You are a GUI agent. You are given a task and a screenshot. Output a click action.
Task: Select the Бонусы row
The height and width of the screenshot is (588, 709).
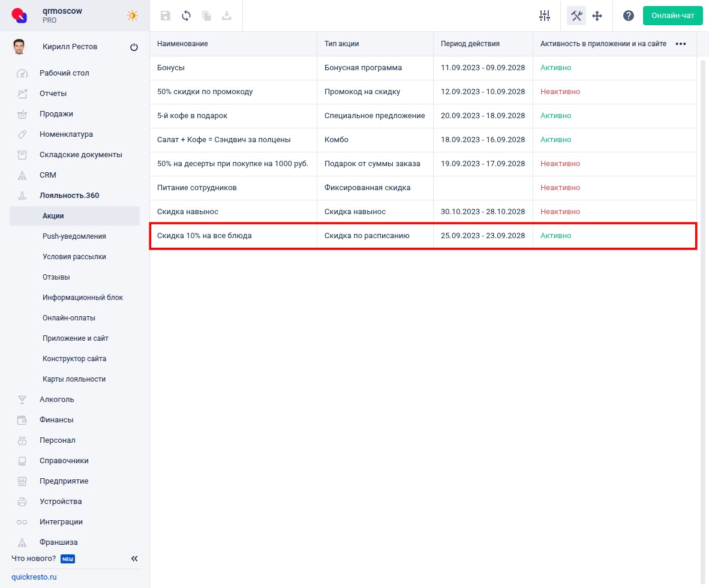pos(423,68)
